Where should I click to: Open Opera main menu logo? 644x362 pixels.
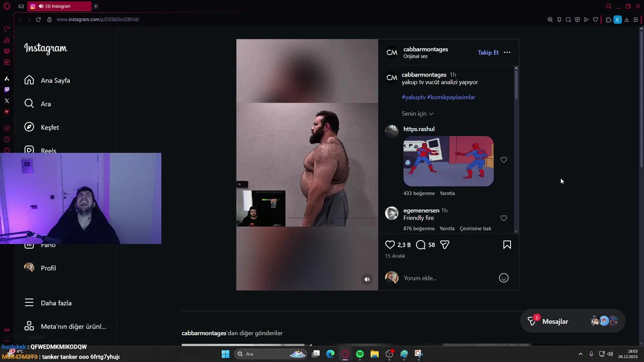(7, 6)
